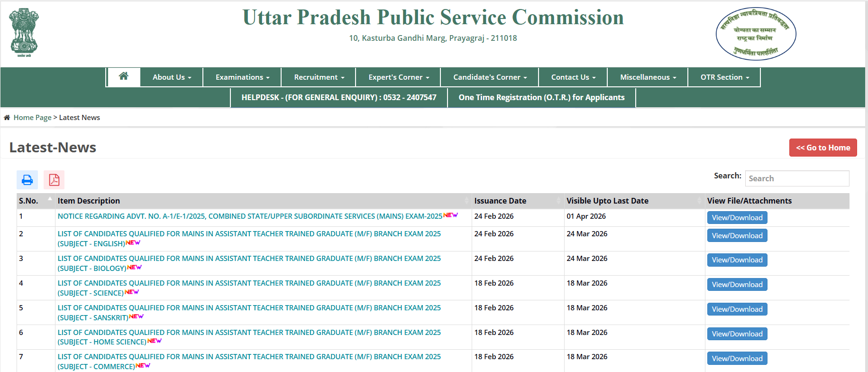This screenshot has height=372, width=868.
Task: Open the Examinations dropdown menu
Action: (242, 77)
